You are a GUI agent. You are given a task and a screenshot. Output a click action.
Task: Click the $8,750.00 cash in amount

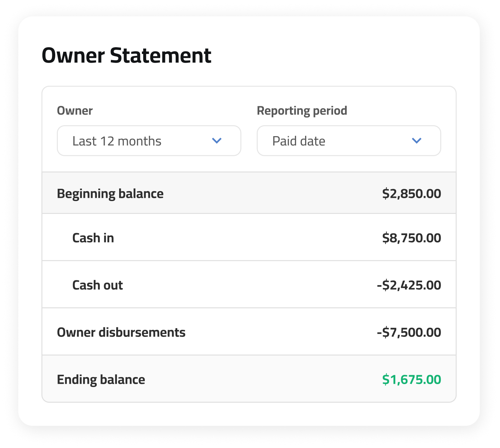click(411, 238)
